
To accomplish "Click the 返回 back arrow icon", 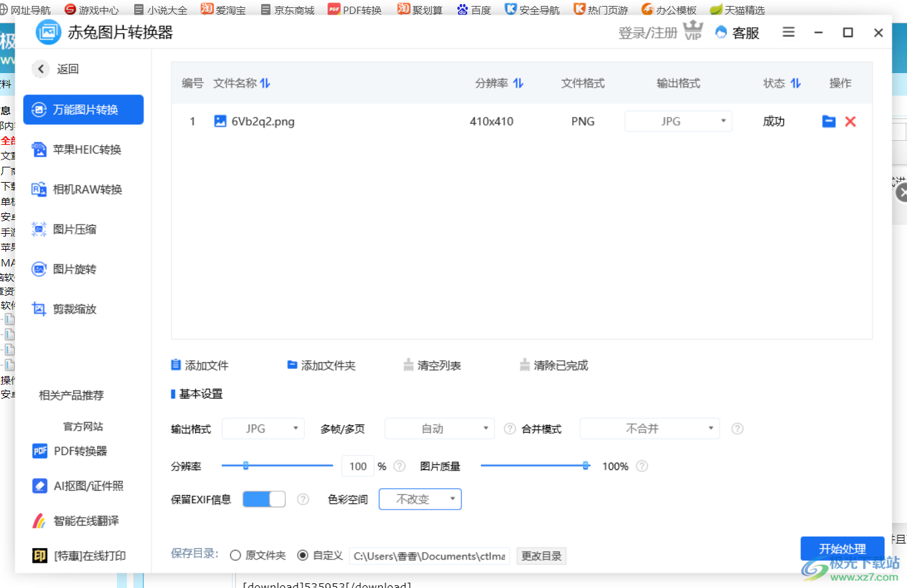I will [x=41, y=68].
